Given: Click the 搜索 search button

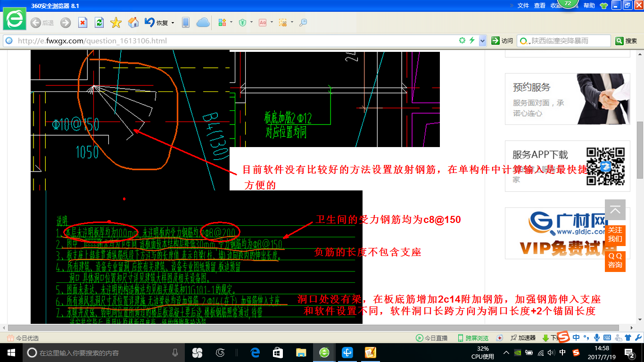Looking at the screenshot, I should point(626,41).
